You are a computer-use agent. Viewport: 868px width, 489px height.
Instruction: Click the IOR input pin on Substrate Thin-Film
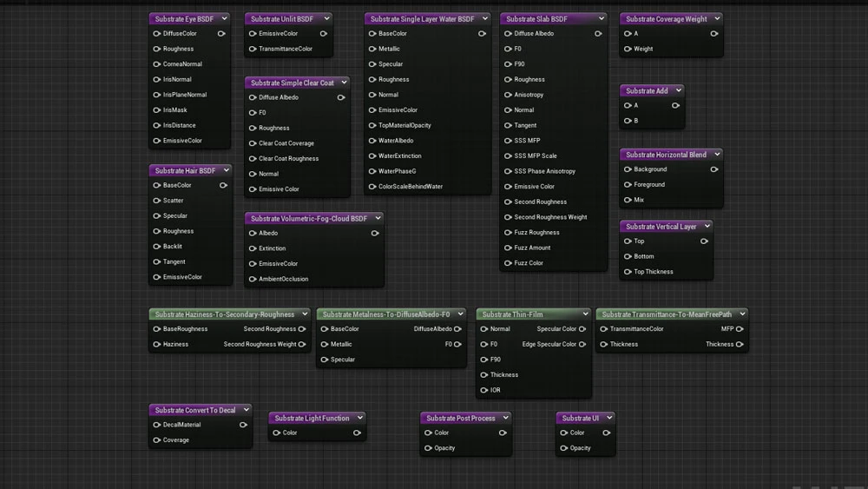pos(483,390)
